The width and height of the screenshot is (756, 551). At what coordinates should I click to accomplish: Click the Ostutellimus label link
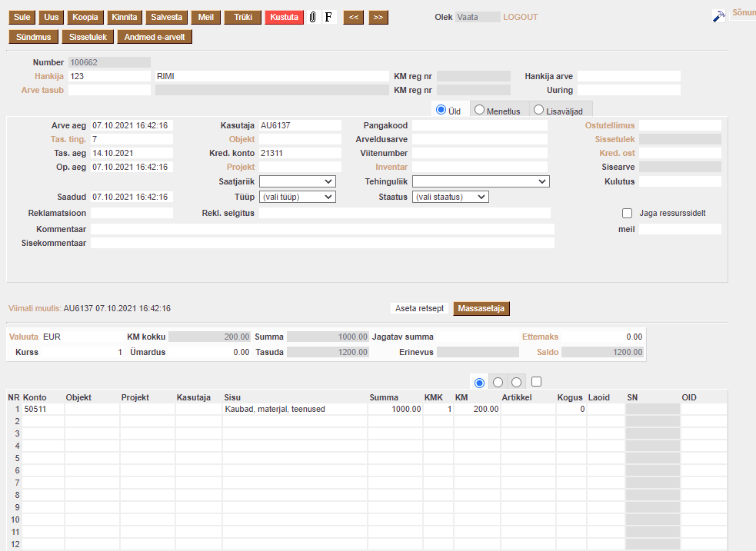pos(610,125)
